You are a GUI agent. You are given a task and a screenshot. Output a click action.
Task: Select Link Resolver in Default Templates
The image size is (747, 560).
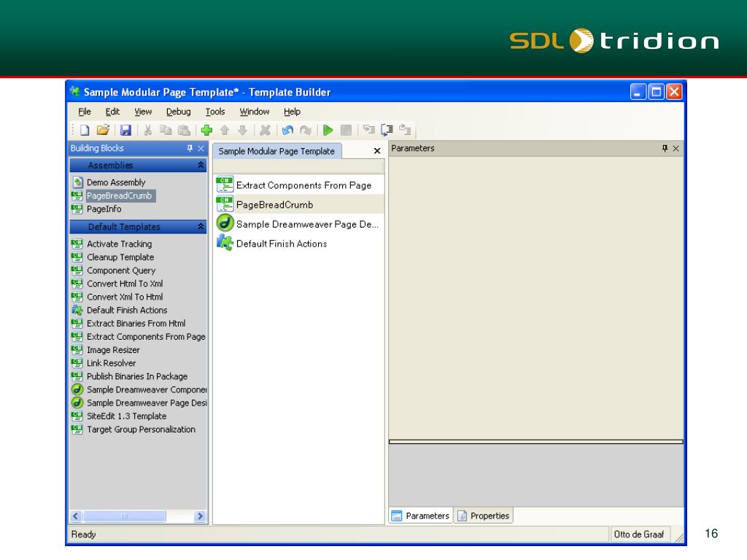point(111,363)
